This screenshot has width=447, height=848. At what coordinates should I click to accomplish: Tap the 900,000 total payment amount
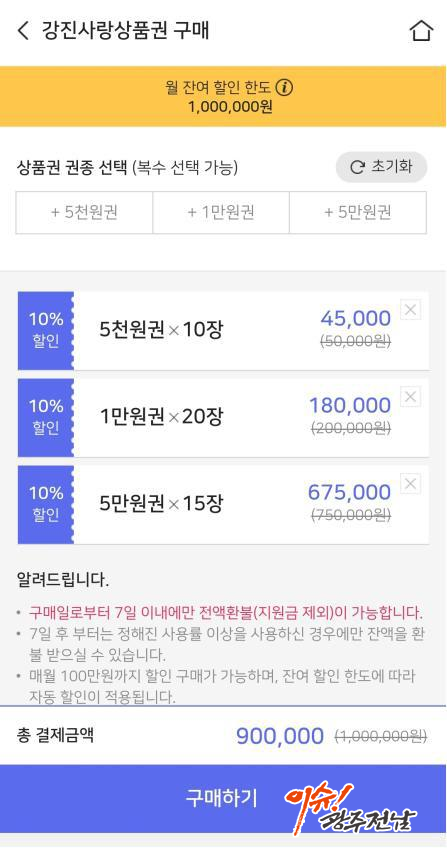pyautogui.click(x=280, y=736)
